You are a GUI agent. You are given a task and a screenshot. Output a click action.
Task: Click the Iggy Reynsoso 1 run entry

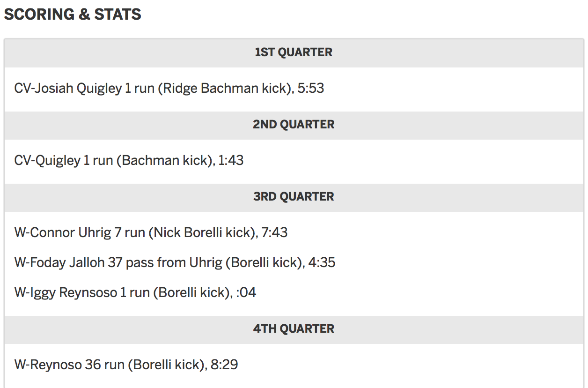point(135,293)
